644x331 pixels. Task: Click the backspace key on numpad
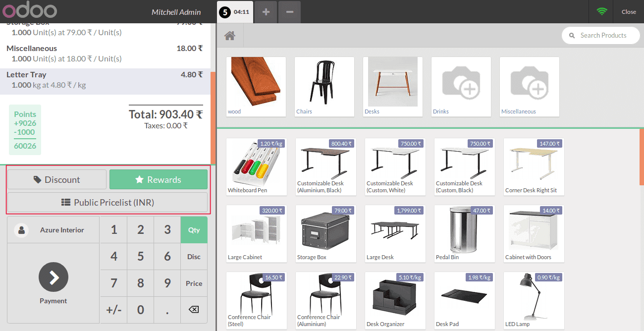[x=194, y=310]
